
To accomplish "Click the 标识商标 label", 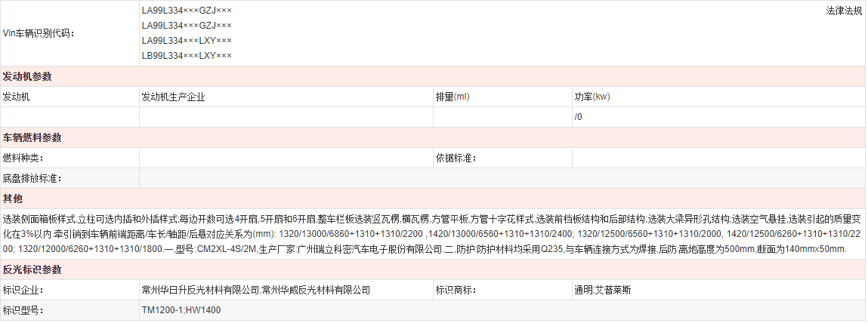I will click(456, 290).
